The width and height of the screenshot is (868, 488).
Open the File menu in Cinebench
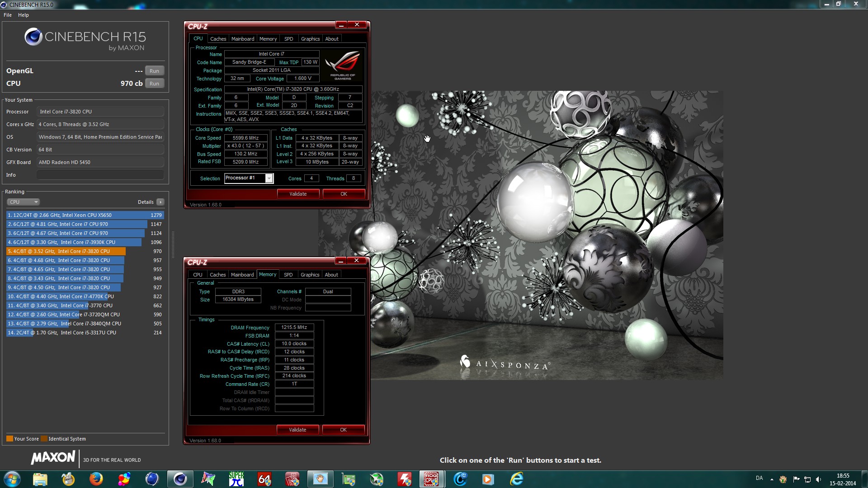click(x=8, y=15)
